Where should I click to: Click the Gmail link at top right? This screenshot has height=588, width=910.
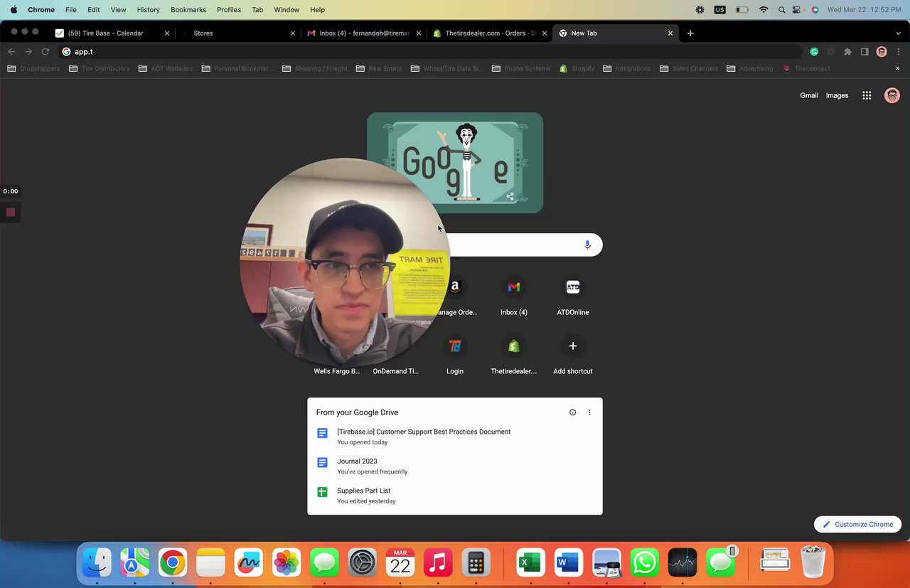pyautogui.click(x=809, y=95)
